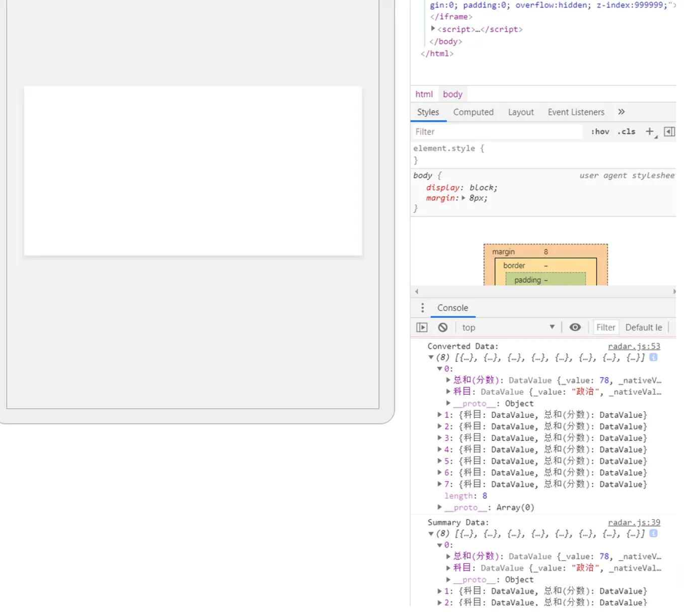Image resolution: width=684 pixels, height=616 pixels.
Task: Switch to the Computed tab
Action: (473, 112)
